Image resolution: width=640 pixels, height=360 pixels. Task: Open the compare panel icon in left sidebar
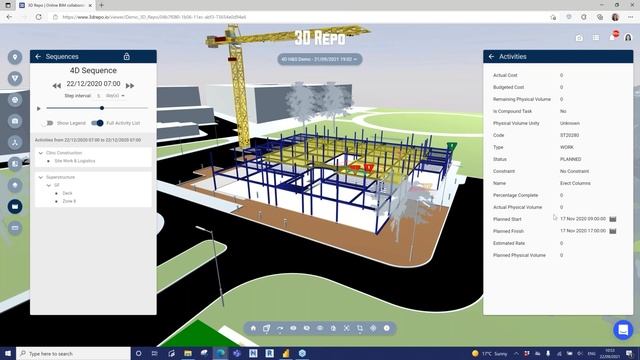[15, 164]
